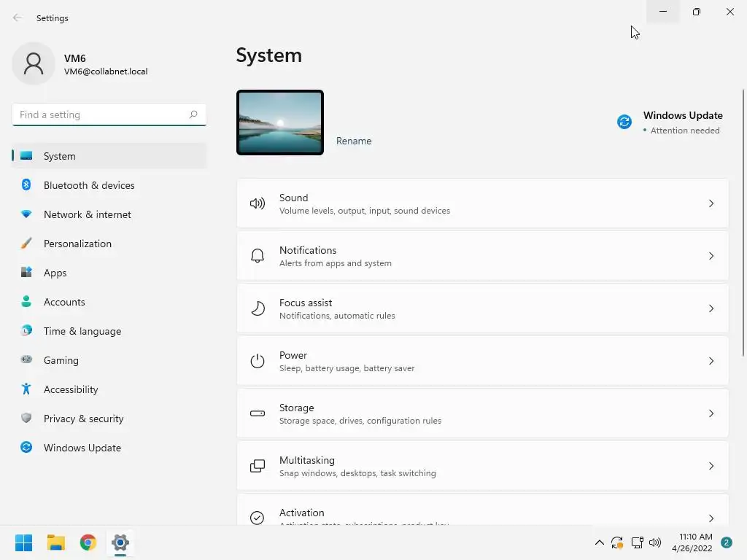Screen dimensions: 747x560
Task: Expand the Sound settings chevron
Action: (x=711, y=204)
